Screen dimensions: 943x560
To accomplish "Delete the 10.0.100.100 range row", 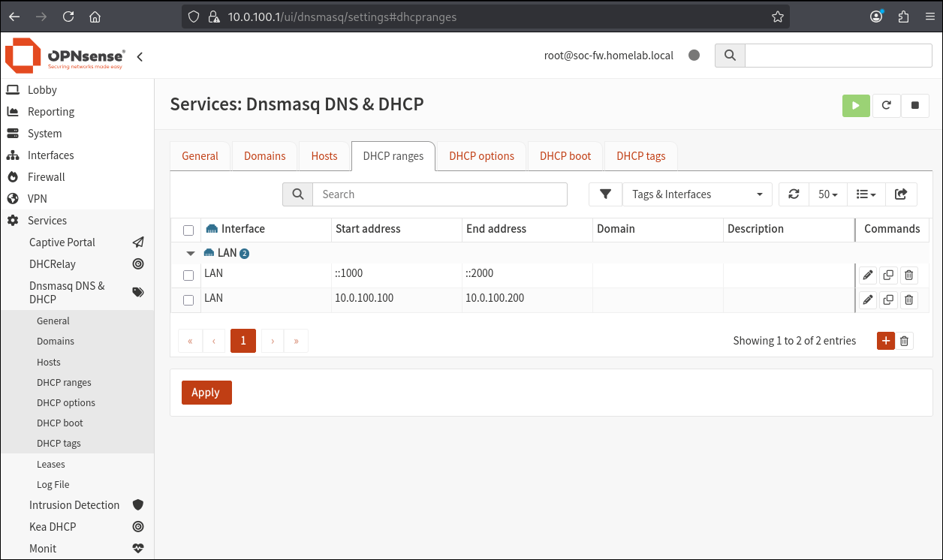I will (x=908, y=300).
